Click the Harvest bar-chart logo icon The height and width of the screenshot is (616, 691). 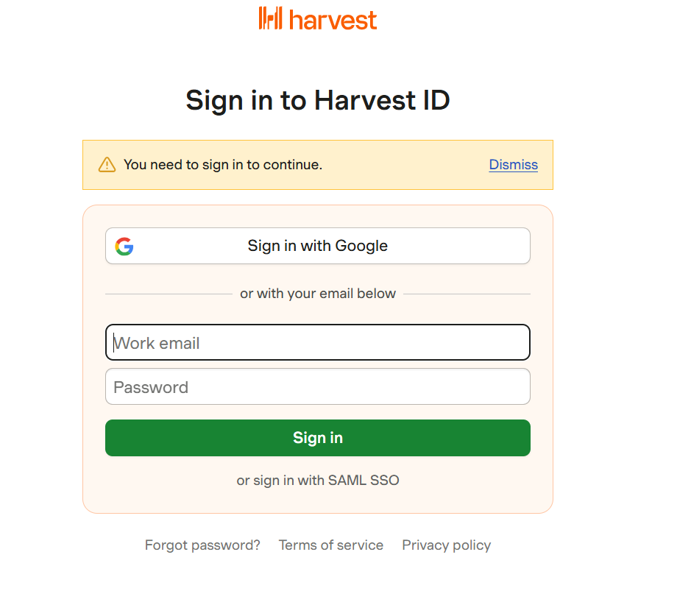click(x=270, y=18)
